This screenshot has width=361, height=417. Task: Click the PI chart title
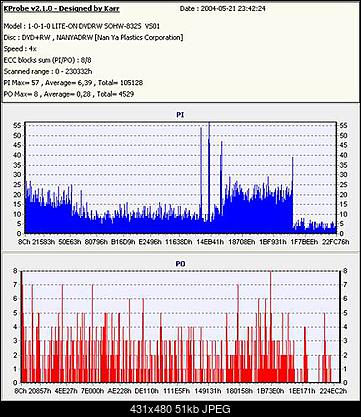[x=180, y=115]
